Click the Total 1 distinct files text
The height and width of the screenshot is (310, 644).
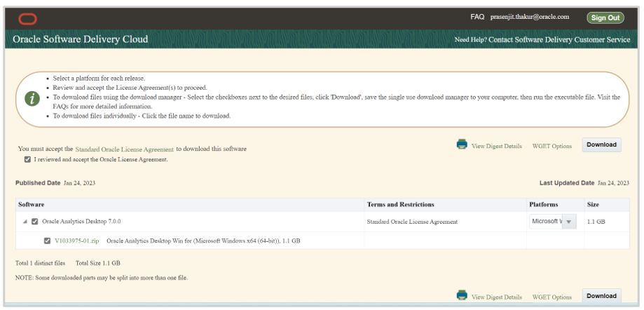tap(40, 263)
